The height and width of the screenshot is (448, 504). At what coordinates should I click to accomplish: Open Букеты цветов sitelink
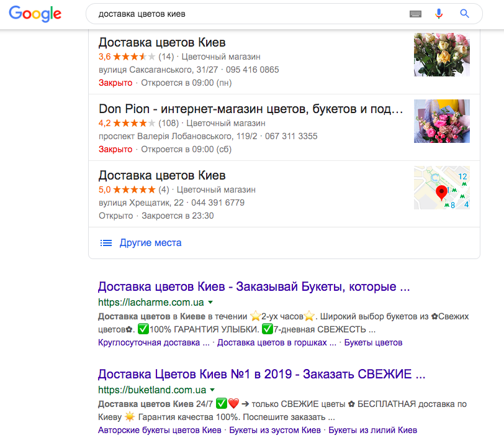tap(373, 342)
